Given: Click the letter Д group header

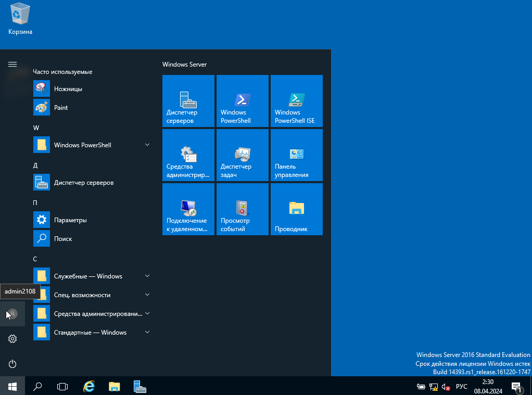Looking at the screenshot, I should (35, 165).
